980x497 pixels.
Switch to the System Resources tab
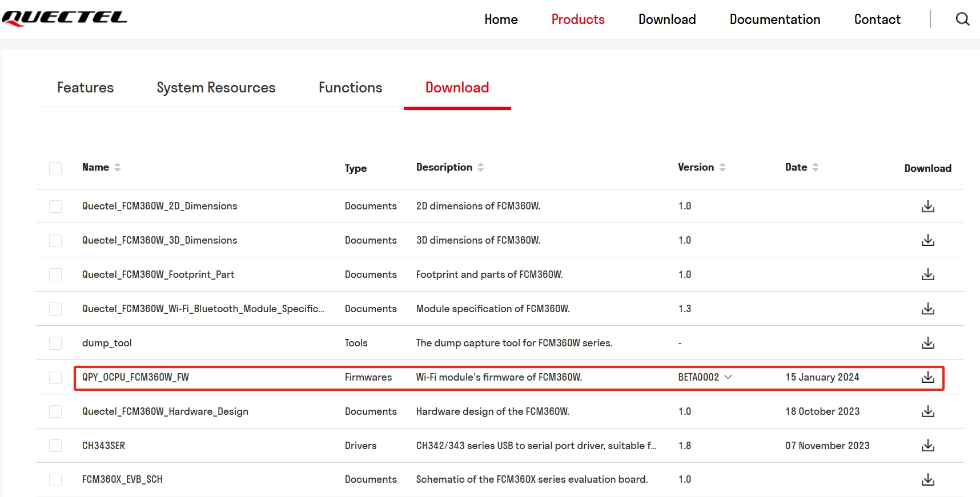click(x=216, y=87)
